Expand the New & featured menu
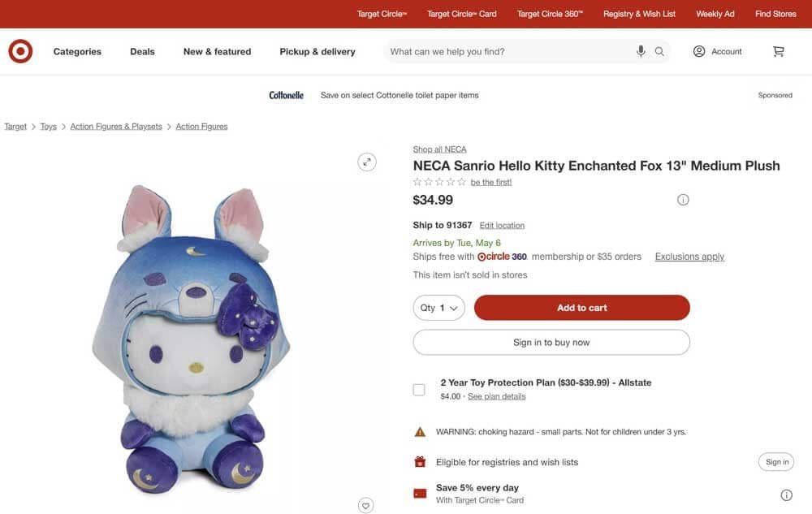 217,51
